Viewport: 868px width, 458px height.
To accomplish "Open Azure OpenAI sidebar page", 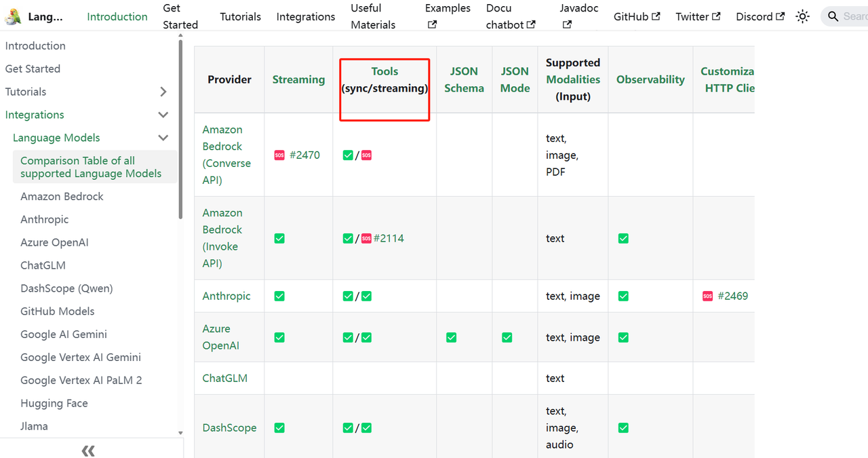I will point(54,242).
